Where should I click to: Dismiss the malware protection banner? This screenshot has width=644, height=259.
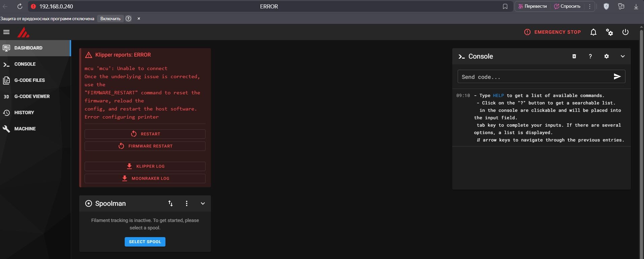pyautogui.click(x=139, y=19)
